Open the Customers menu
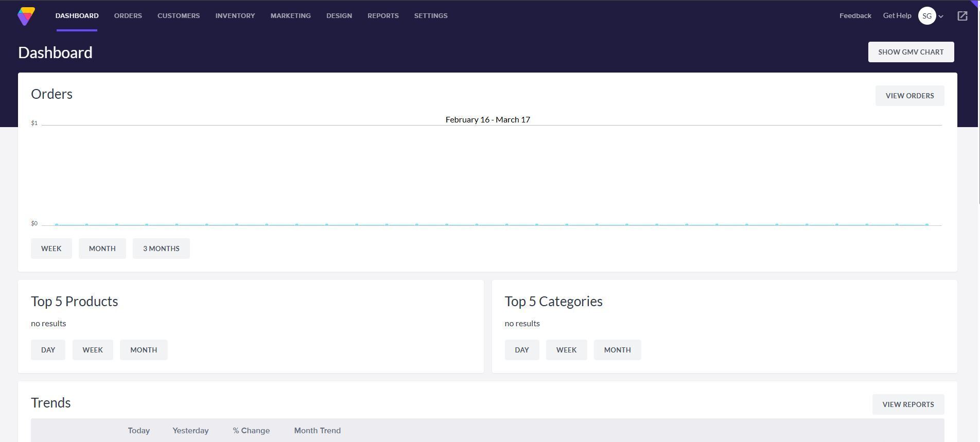Image resolution: width=980 pixels, height=442 pixels. click(179, 16)
